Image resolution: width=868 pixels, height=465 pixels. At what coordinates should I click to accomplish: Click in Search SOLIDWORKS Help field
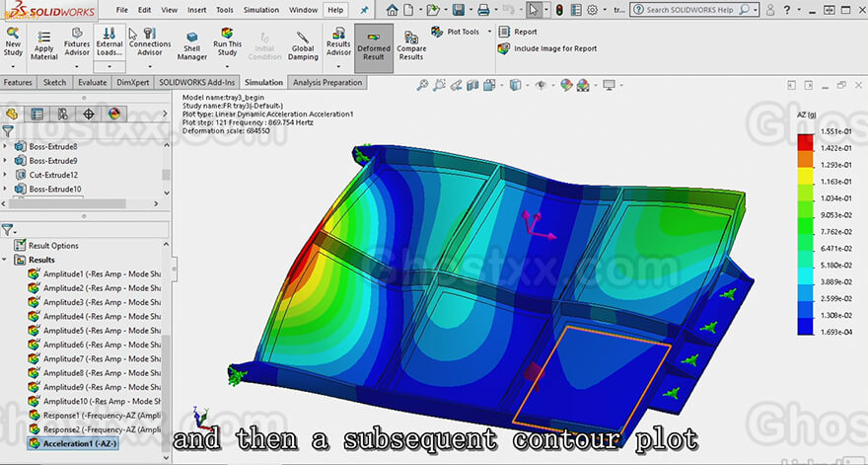pos(689,10)
